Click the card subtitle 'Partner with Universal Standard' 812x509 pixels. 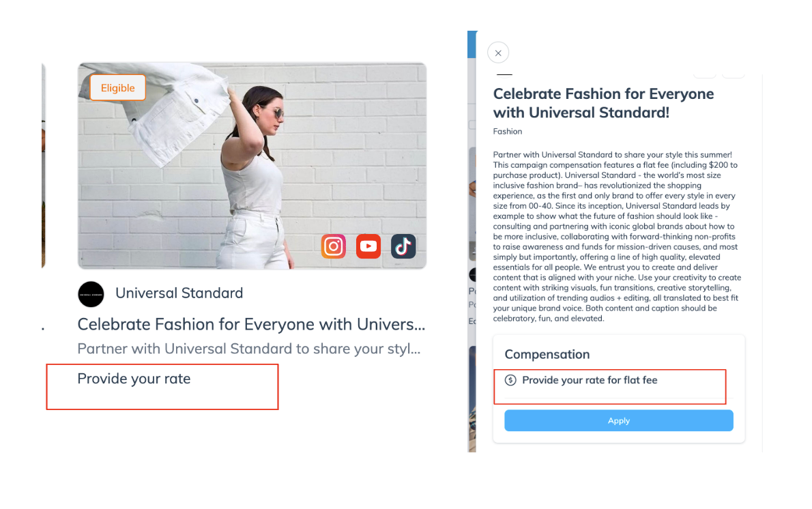tap(249, 349)
